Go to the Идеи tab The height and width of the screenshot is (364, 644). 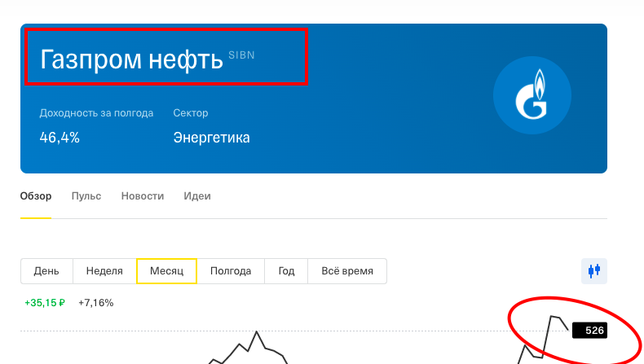coord(197,196)
